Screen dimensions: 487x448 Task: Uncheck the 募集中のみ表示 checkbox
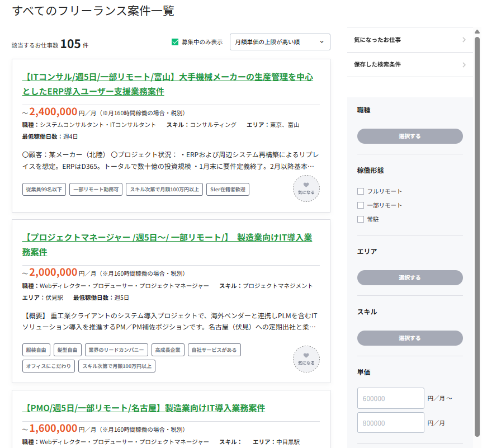point(175,42)
